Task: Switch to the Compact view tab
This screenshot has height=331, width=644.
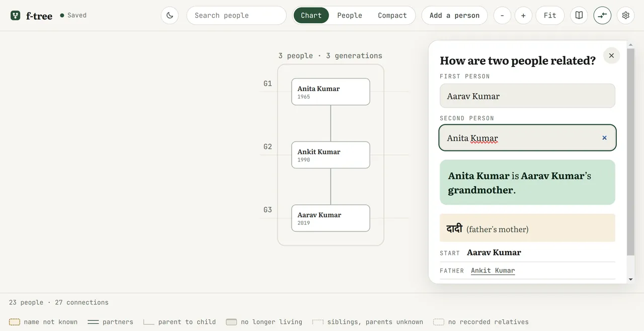Action: (x=392, y=16)
